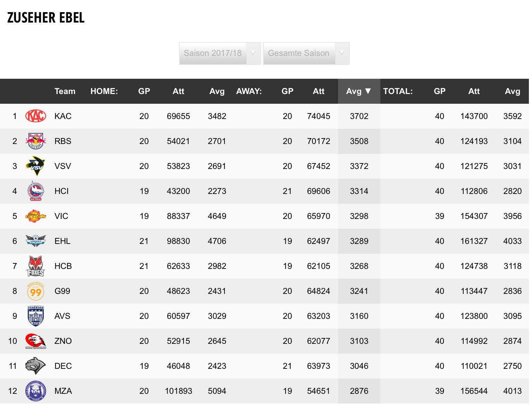532x407 pixels.
Task: Sort by home GP column header
Action: point(144,91)
